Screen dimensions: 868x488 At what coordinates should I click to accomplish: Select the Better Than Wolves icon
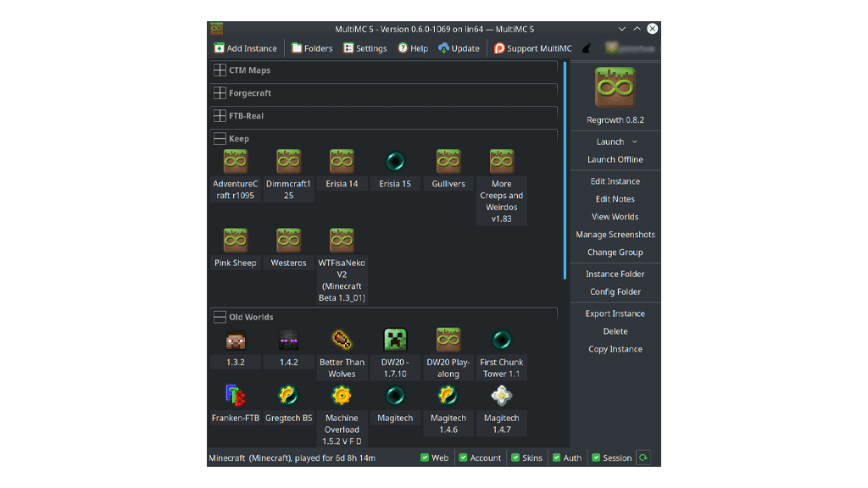342,341
